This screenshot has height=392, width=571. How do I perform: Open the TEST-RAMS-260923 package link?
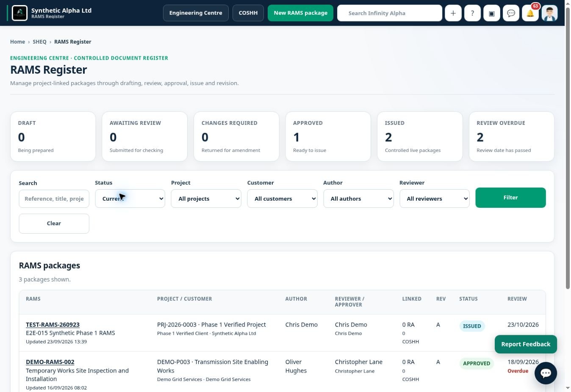pyautogui.click(x=53, y=325)
